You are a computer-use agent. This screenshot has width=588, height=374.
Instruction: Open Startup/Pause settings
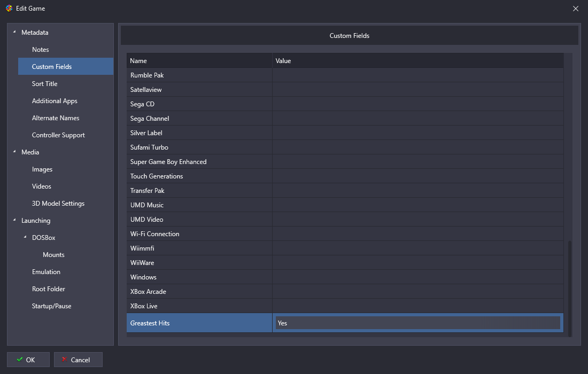[x=51, y=306]
